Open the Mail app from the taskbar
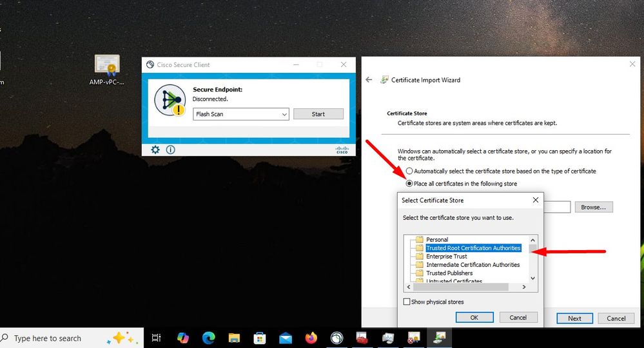The height and width of the screenshot is (348, 644). point(286,338)
